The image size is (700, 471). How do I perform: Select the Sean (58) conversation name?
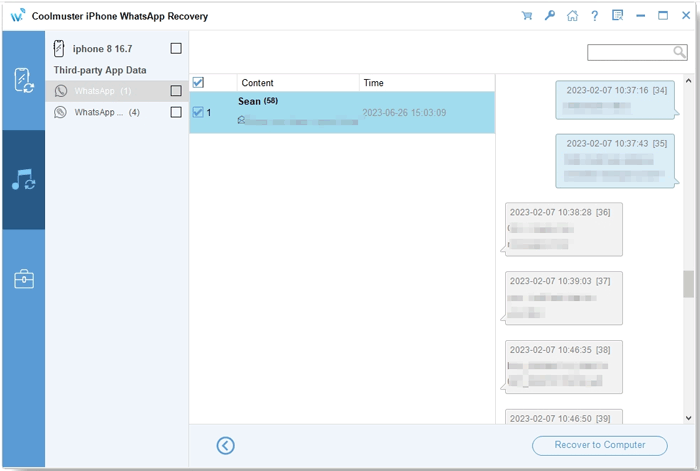pos(258,101)
